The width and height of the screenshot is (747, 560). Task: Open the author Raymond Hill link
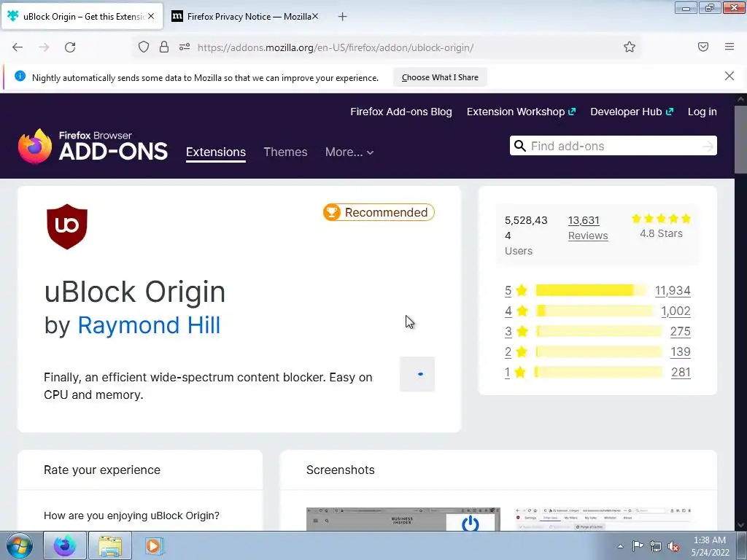149,325
